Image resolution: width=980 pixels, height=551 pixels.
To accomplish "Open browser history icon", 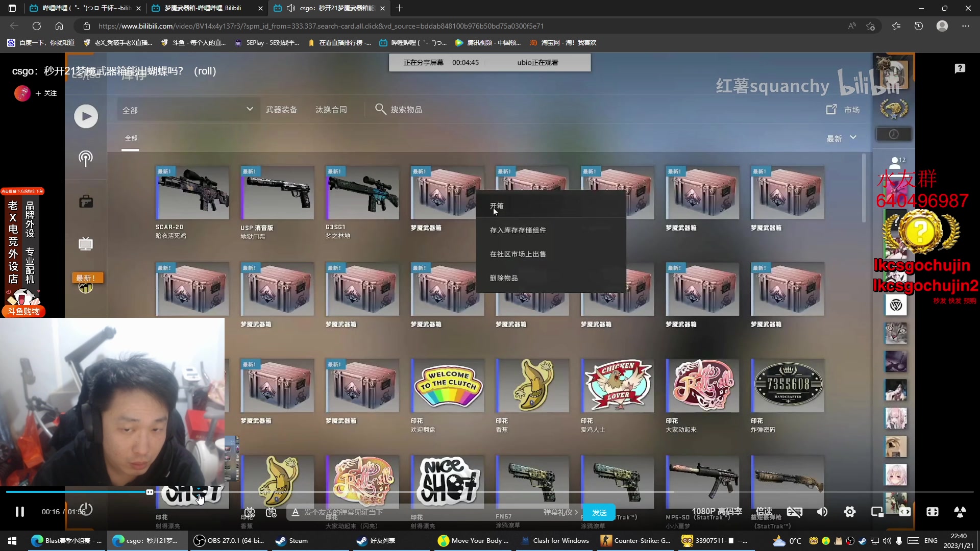I will click(x=919, y=26).
